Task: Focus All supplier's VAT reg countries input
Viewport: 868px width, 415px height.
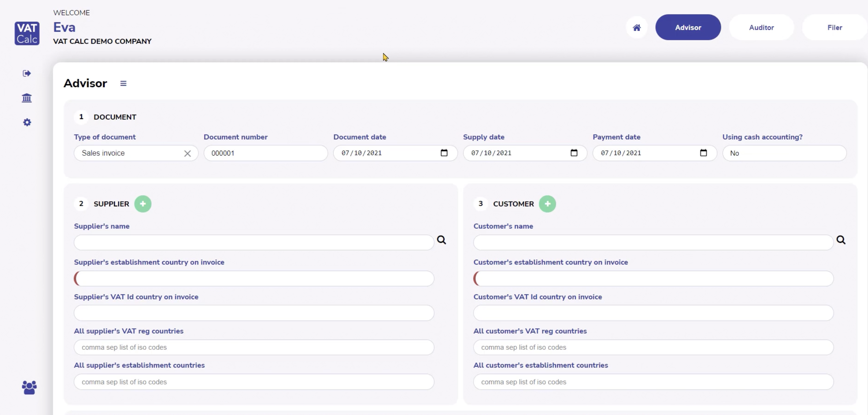Action: tap(254, 347)
